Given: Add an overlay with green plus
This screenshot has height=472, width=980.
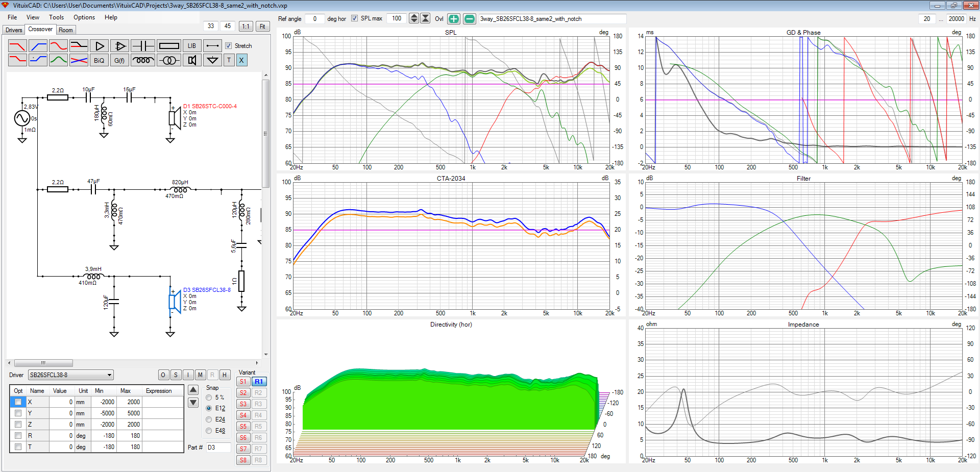Looking at the screenshot, I should click(x=453, y=19).
